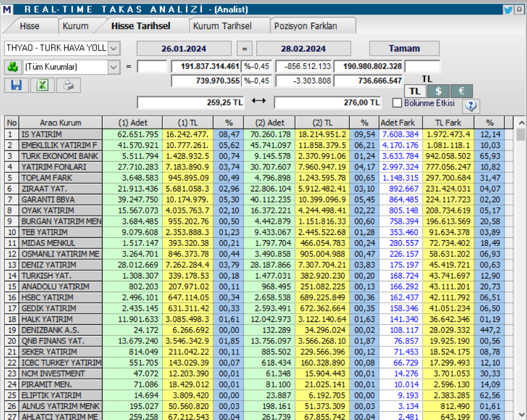Switch currency to Euro
Screen dimensions: 527x420
[x=461, y=91]
